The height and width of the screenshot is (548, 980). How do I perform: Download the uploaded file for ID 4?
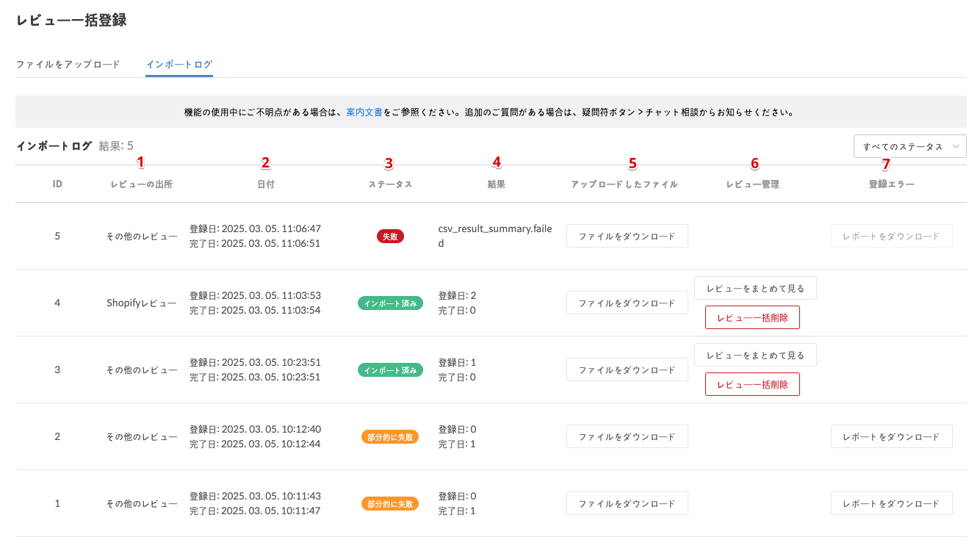coord(627,303)
